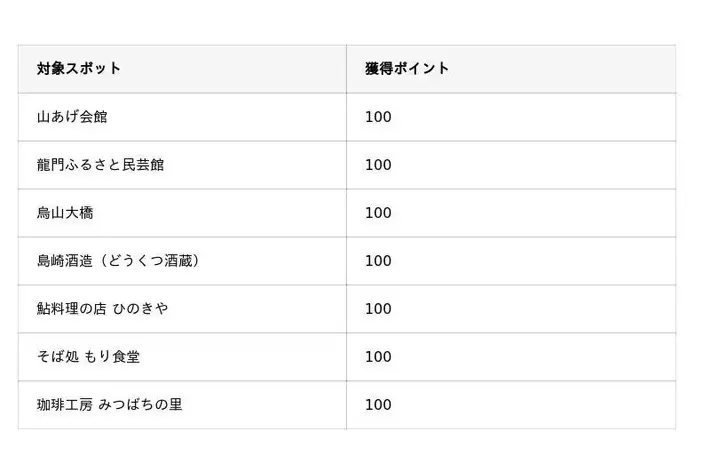Image resolution: width=710 pixels, height=474 pixels.
Task: Click the text どうくつ酒蔵 in parentheses
Action: point(150,261)
